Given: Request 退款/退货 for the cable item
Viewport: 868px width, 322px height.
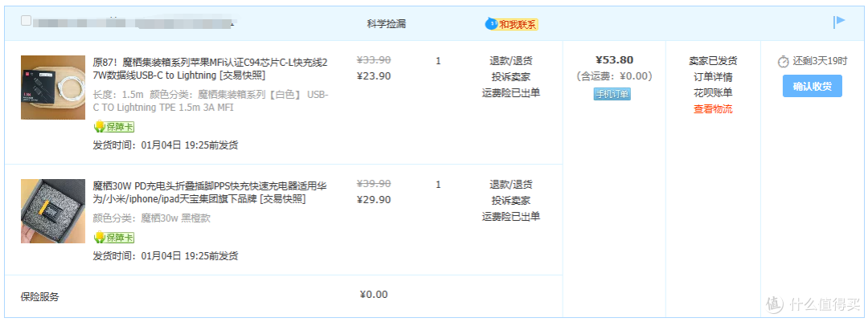Looking at the screenshot, I should click(x=511, y=61).
